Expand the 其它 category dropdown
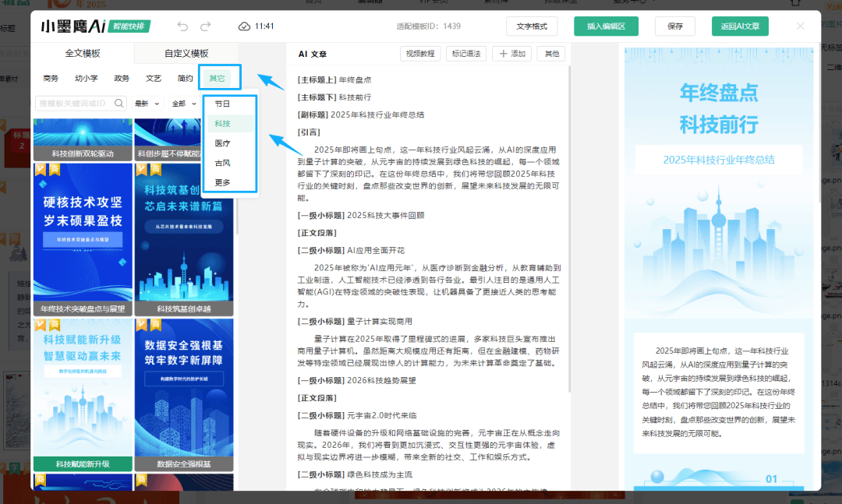The width and height of the screenshot is (842, 504). coord(217,78)
